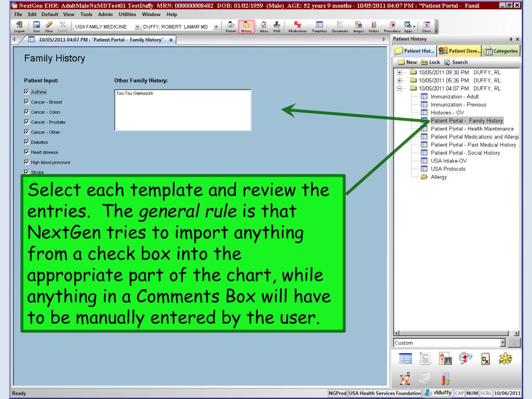Image resolution: width=532 pixels, height=399 pixels.
Task: Switch to the Categories tab
Action: pos(501,51)
